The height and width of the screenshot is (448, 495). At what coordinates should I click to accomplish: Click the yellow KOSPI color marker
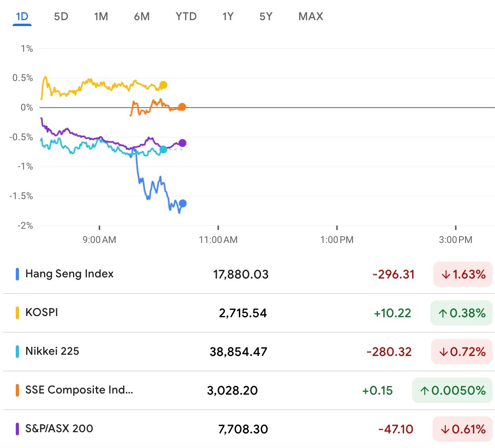click(x=17, y=313)
